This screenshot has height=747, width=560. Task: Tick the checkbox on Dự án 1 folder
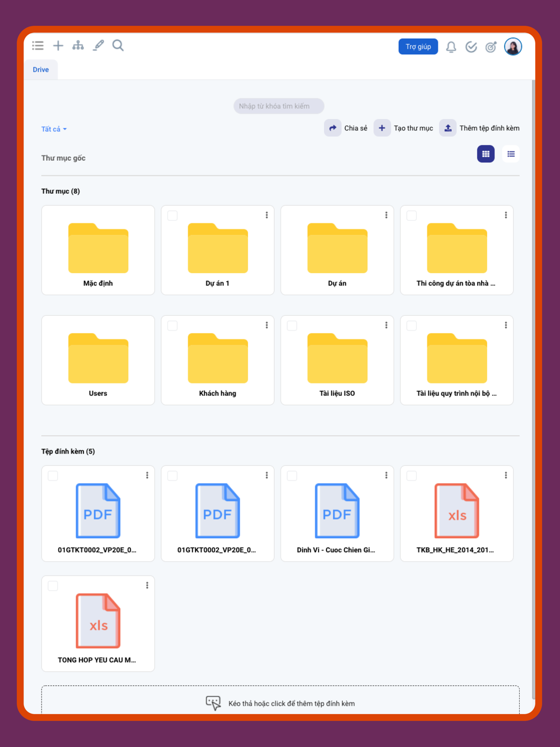pyautogui.click(x=172, y=216)
